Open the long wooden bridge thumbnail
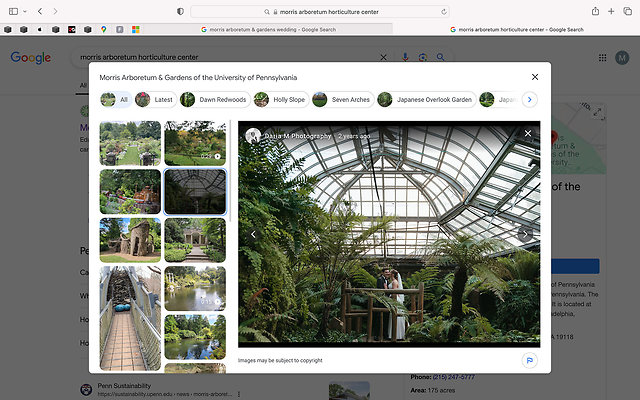The image size is (640, 400). 130,318
